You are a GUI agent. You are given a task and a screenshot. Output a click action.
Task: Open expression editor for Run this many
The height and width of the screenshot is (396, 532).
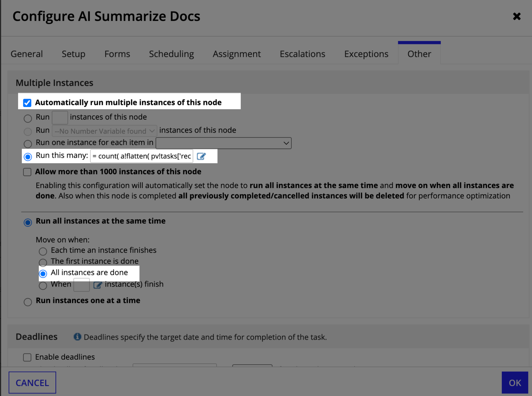201,156
